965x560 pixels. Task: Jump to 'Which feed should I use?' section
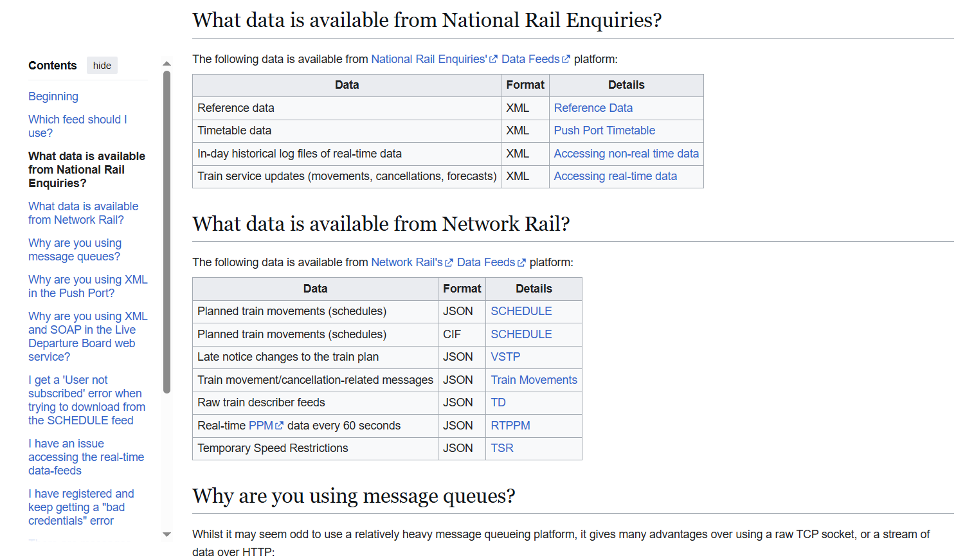pyautogui.click(x=77, y=126)
